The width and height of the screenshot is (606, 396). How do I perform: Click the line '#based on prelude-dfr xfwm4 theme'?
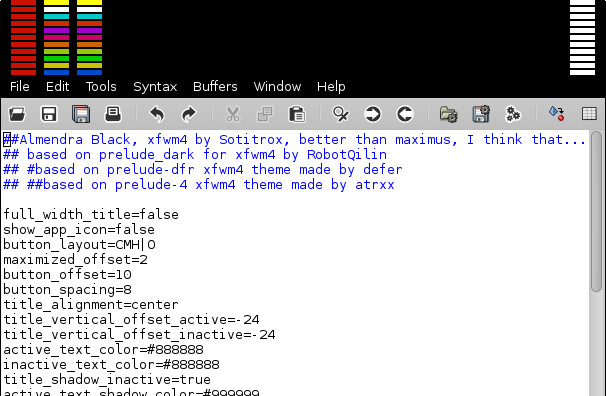pos(203,170)
